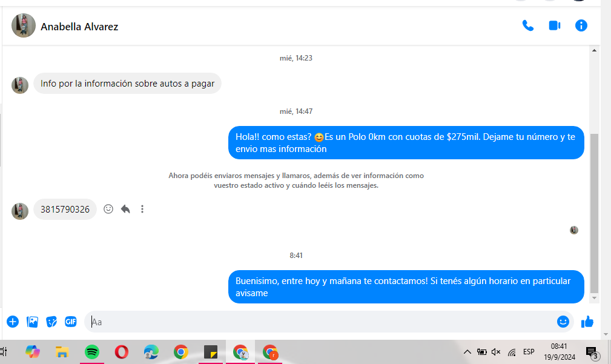Click the "Buenisimo, entre hoy y mañana" message

[x=406, y=287]
